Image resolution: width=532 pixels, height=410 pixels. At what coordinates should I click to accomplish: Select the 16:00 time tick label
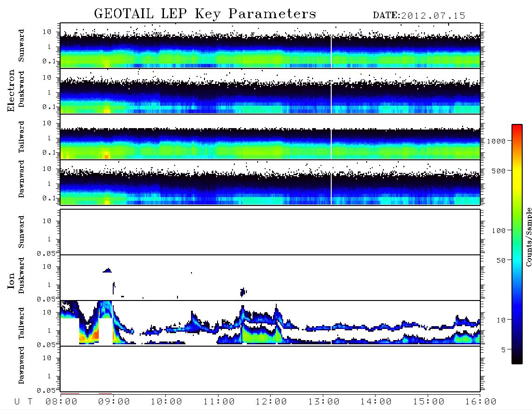coord(481,402)
